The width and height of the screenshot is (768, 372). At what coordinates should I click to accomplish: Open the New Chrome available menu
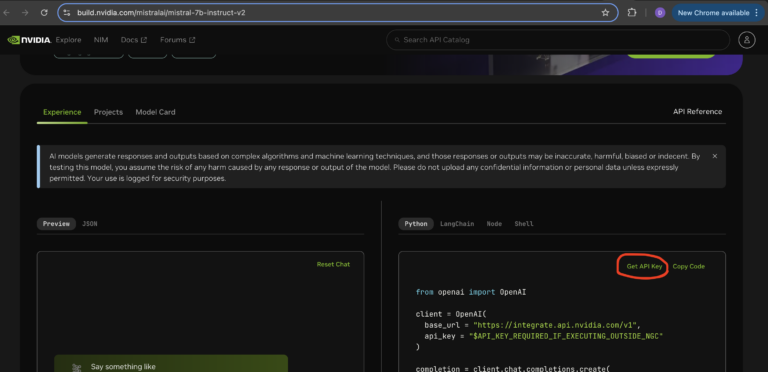tap(719, 13)
